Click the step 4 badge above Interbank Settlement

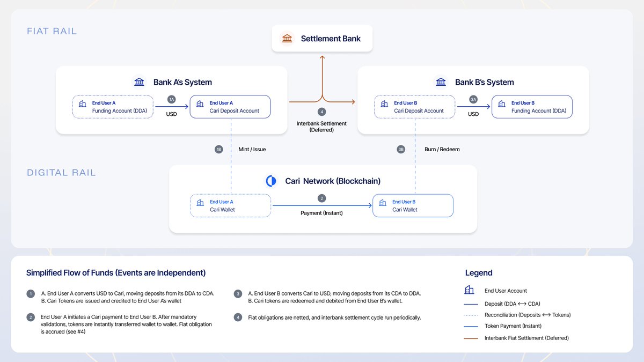(321, 112)
